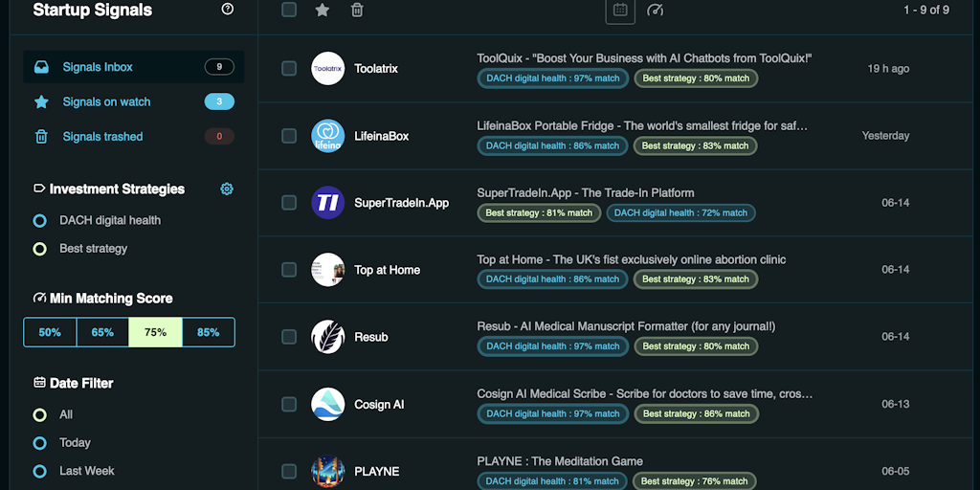Open SuperTradeIn.App Trade-In Platform title
Screen dimensions: 980x490
click(586, 192)
